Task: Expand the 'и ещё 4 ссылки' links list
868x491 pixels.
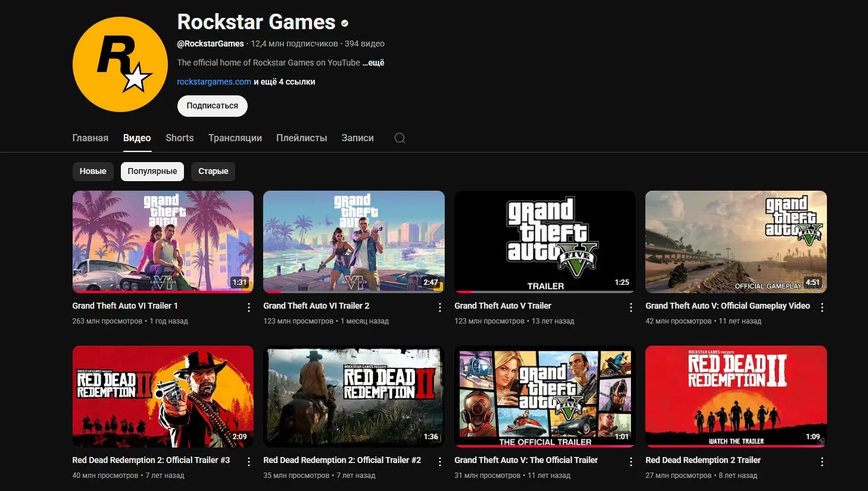Action: click(285, 82)
